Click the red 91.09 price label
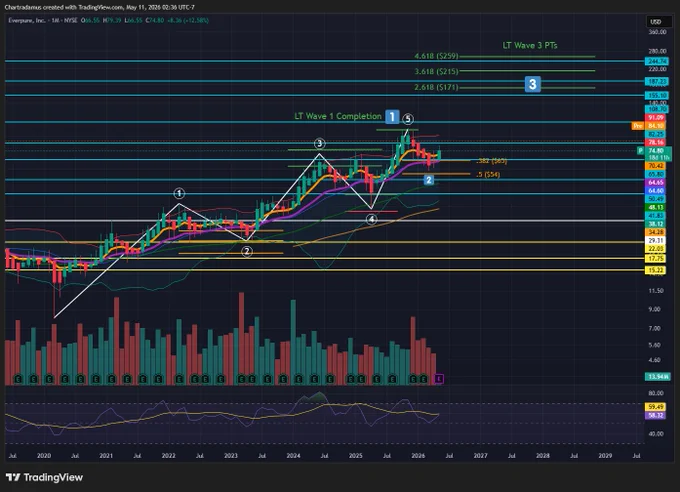 click(656, 118)
